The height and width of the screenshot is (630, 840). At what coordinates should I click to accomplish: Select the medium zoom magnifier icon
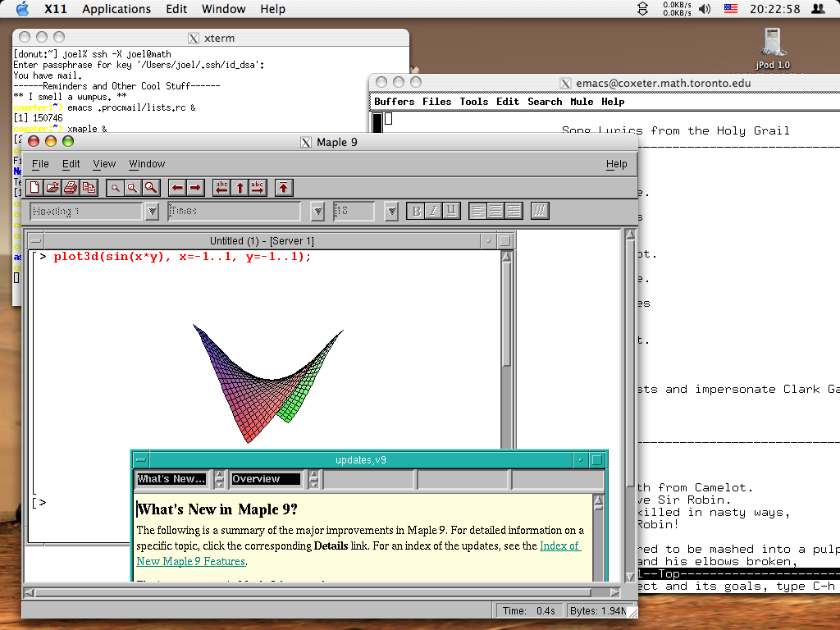coord(132,188)
